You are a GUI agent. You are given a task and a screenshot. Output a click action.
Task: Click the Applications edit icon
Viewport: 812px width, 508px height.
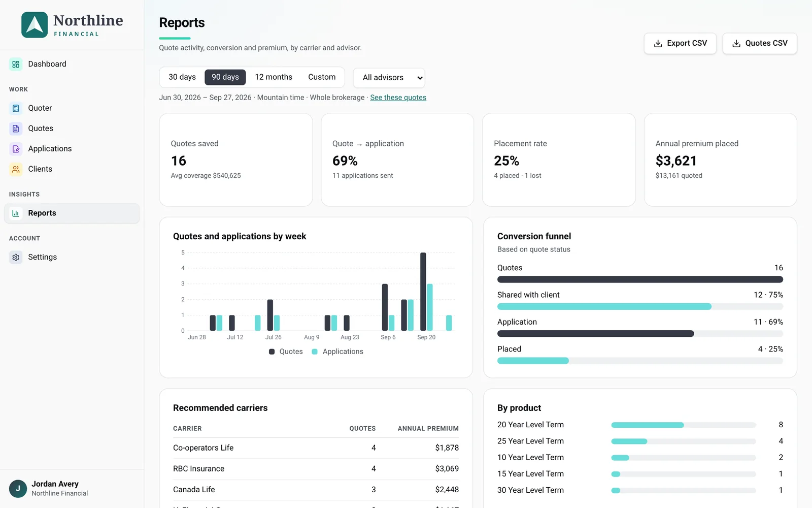coord(16,149)
